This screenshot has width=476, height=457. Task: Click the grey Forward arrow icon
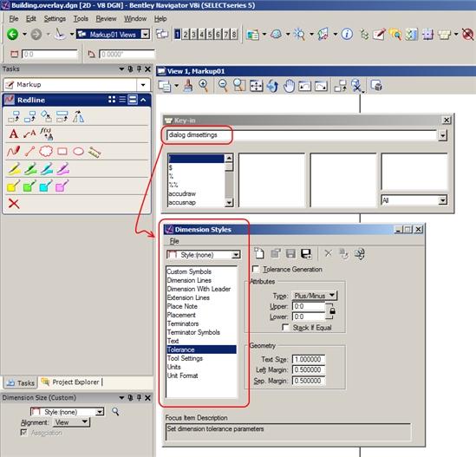coord(36,35)
